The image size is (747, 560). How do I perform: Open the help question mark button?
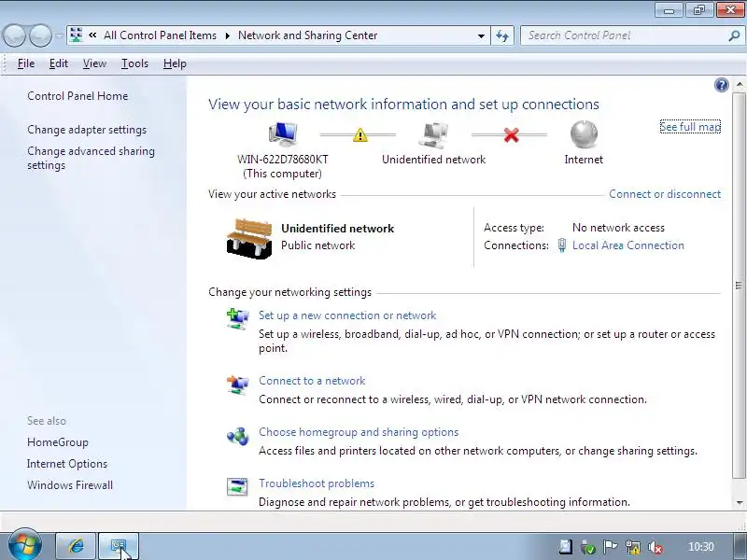point(721,85)
